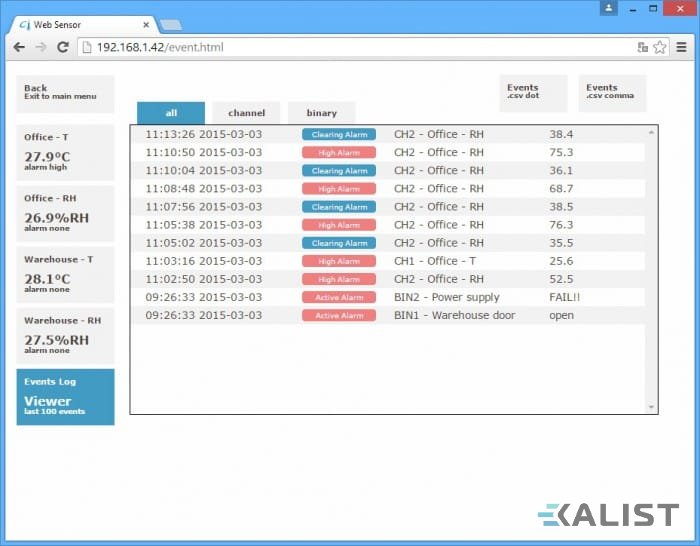Click the value 52.5
Image resolution: width=700 pixels, height=546 pixels.
[x=561, y=279]
